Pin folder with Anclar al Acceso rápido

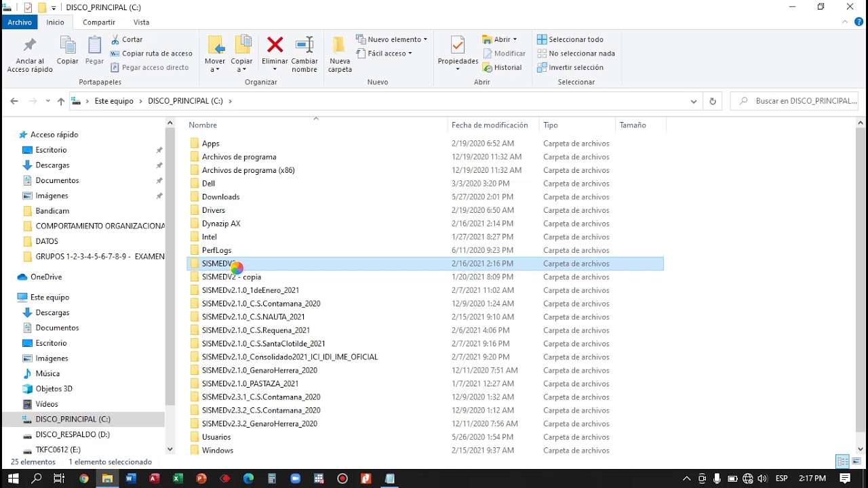[x=30, y=55]
